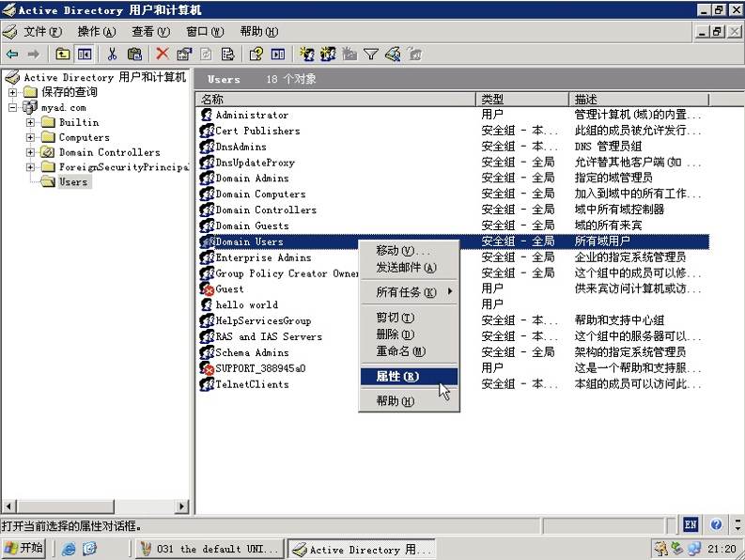
Task: Go up one level with folder icon
Action: click(x=62, y=54)
